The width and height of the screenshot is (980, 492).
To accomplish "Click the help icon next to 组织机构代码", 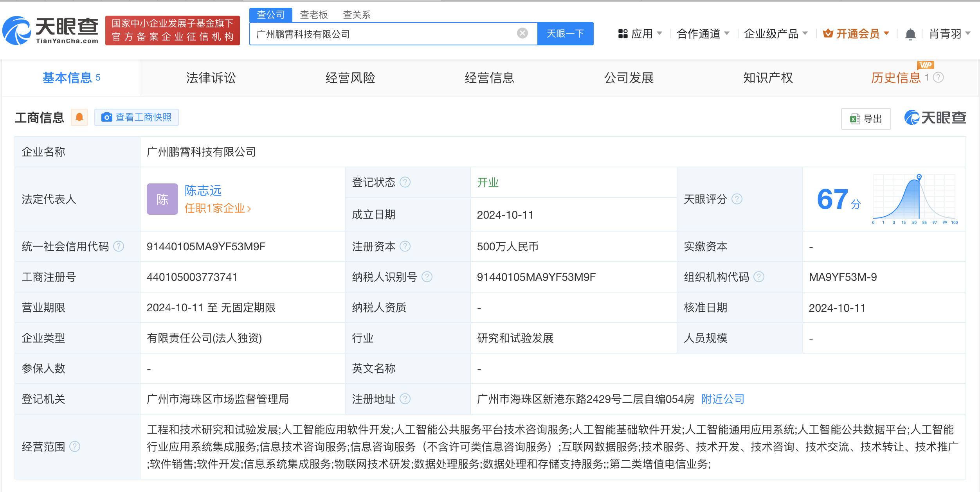I will click(759, 277).
